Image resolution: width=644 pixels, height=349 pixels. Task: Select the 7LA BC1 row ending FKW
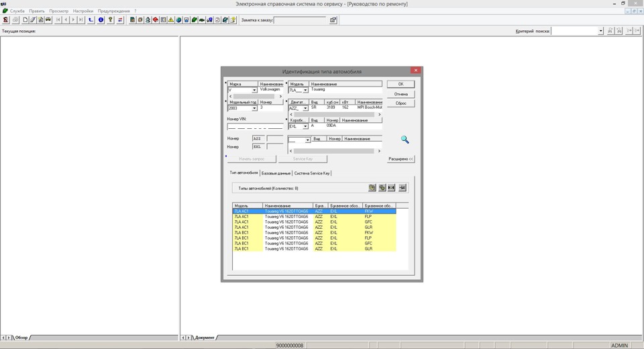314,233
